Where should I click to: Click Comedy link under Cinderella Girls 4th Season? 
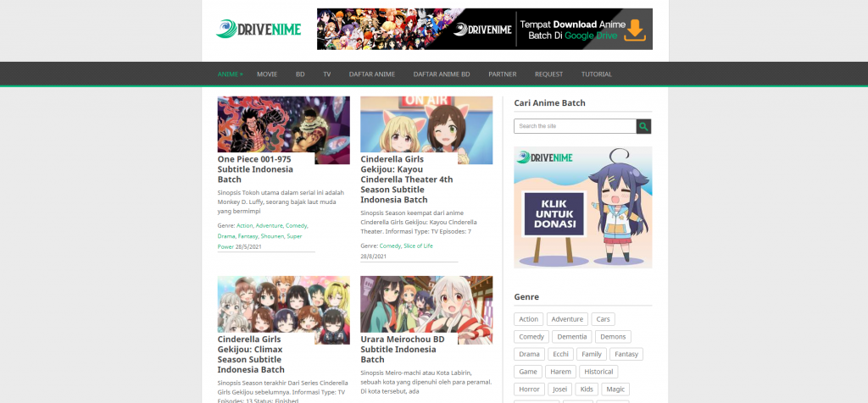390,246
